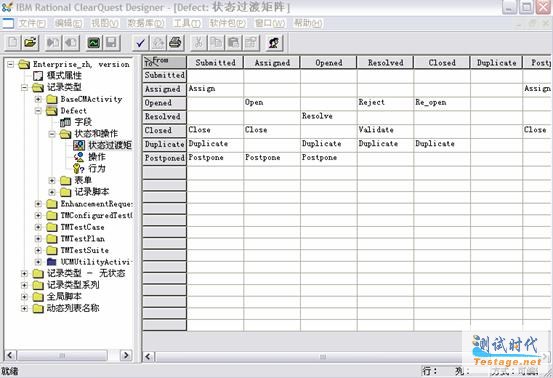Click tree panel scroll right arrow

(126, 355)
